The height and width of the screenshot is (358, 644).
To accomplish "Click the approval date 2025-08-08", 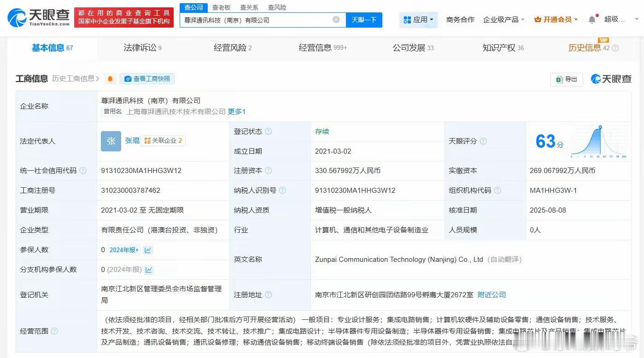I will pos(548,210).
